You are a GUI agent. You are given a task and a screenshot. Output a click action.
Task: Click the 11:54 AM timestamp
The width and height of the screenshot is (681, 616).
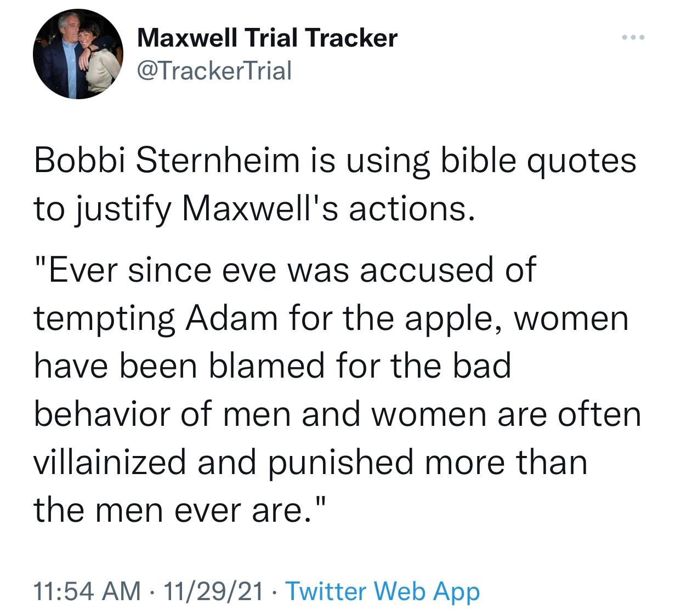click(x=87, y=591)
